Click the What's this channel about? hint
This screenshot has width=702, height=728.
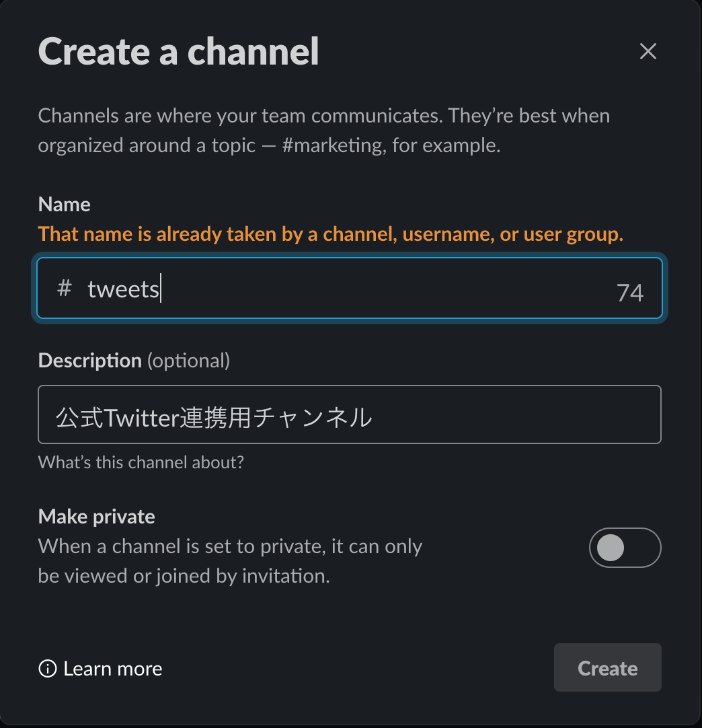pyautogui.click(x=141, y=463)
